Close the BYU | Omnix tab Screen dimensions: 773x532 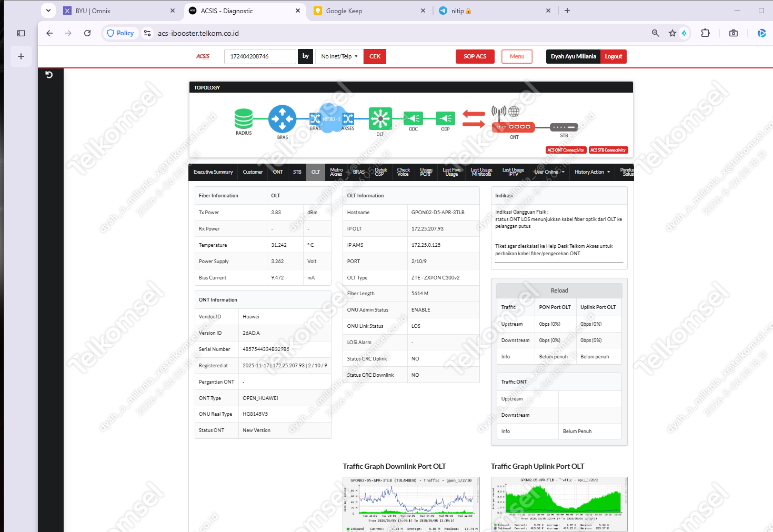[x=173, y=11]
